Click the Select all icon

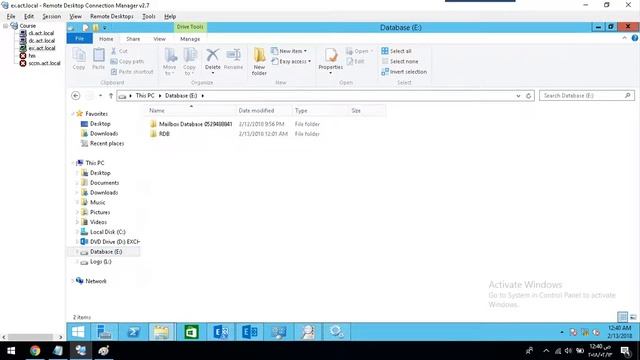[384, 51]
